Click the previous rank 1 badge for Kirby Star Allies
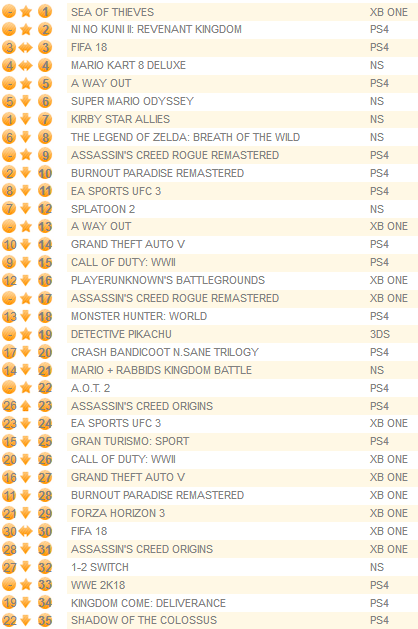 pyautogui.click(x=10, y=119)
